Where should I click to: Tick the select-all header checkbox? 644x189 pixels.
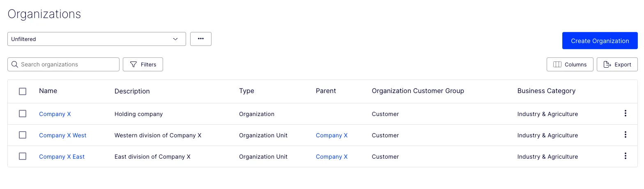click(x=23, y=91)
